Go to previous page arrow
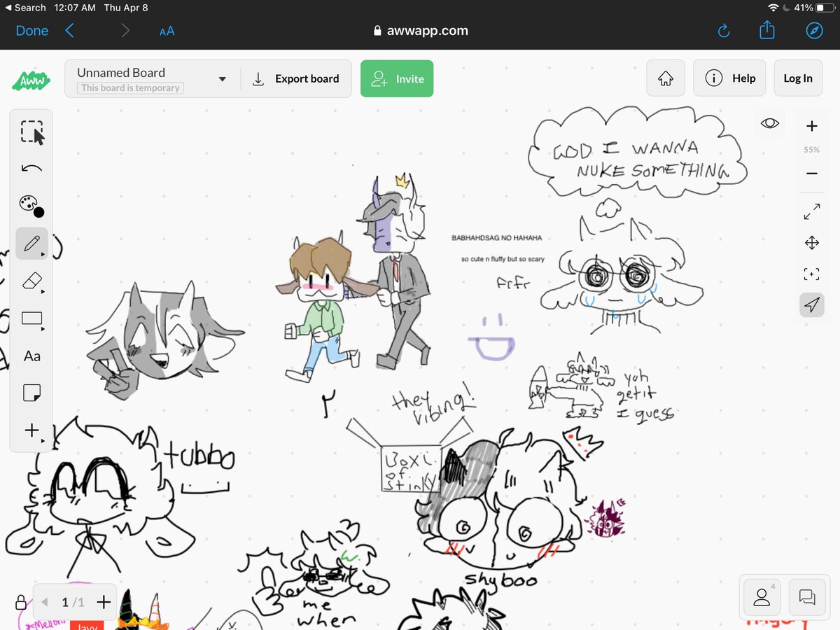840x630 pixels. (45, 602)
